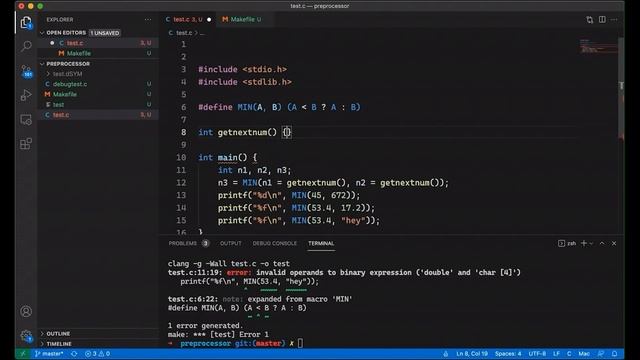
Task: Place cursor on the #define MIN line
Action: 279,107
